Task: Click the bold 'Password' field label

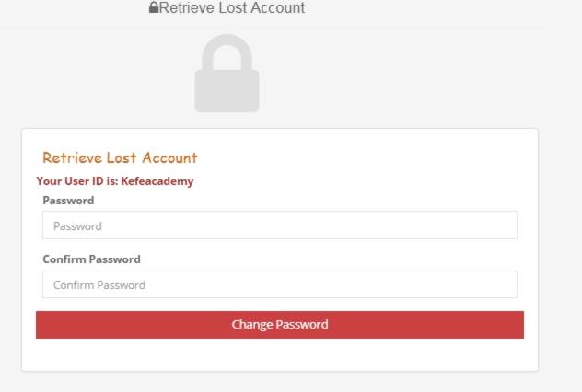Action: 68,201
